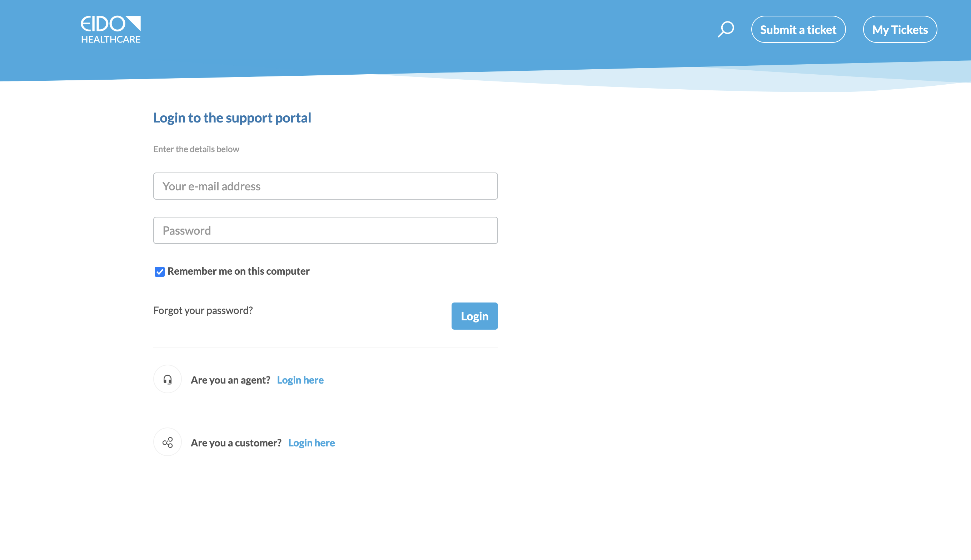Screen dimensions: 971x560
Task: Click the Your e-mail address input field
Action: click(x=325, y=186)
